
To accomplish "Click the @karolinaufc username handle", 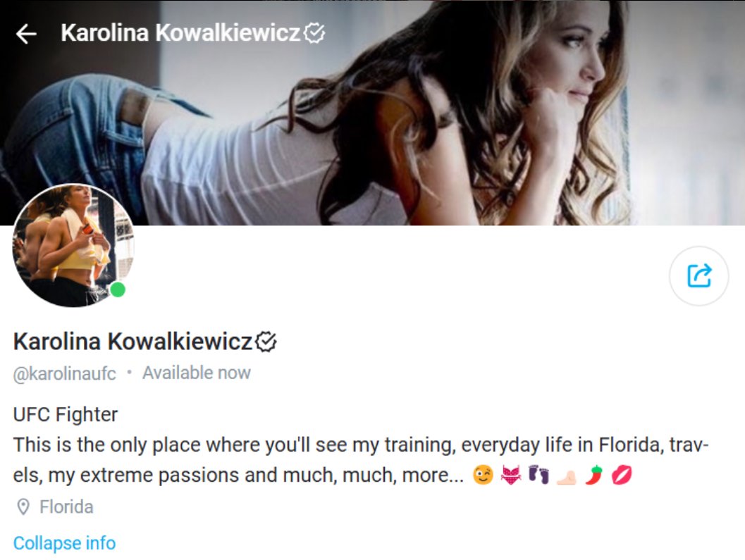I will coord(65,374).
